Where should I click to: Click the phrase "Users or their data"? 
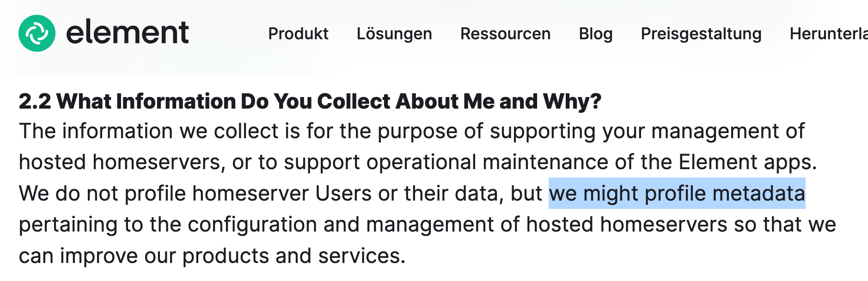tap(409, 193)
